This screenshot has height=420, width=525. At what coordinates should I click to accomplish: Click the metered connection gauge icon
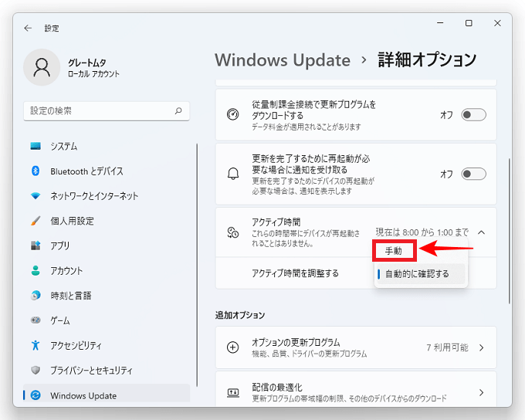point(232,114)
